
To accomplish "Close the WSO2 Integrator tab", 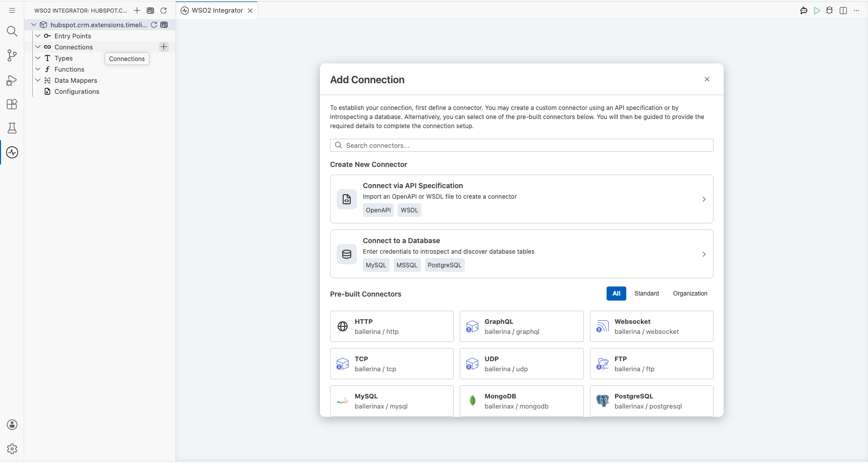I will pyautogui.click(x=250, y=11).
